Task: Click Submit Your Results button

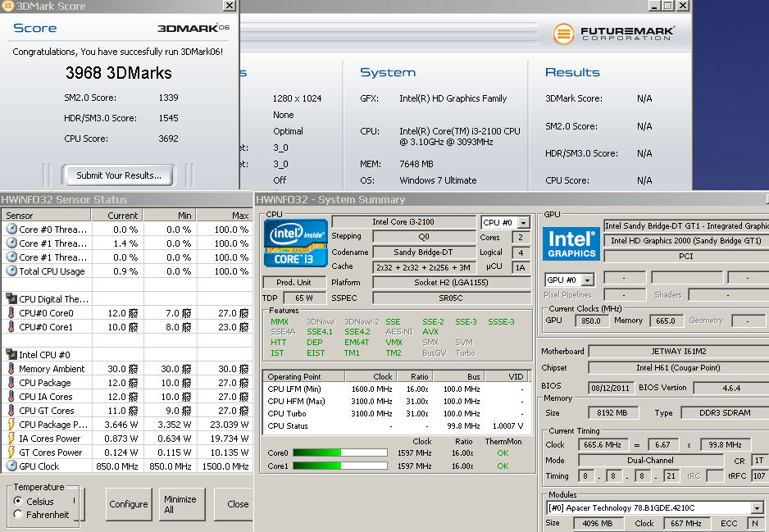Action: (x=118, y=175)
